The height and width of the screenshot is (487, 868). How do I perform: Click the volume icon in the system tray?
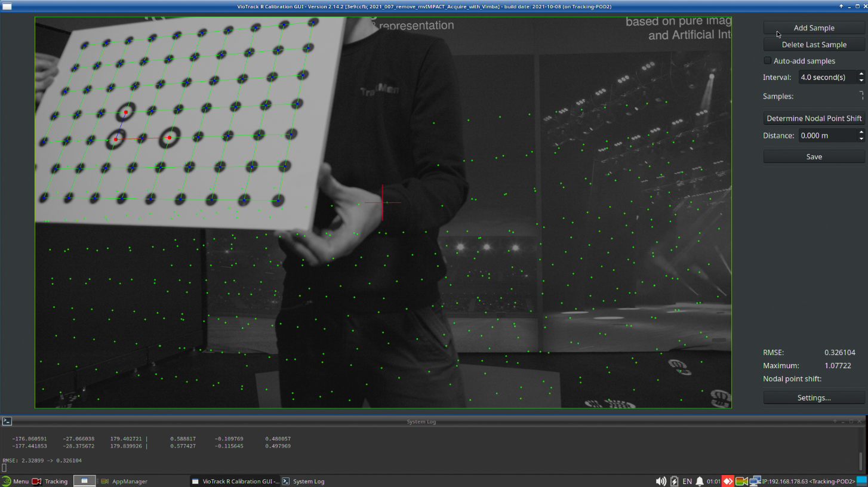point(661,481)
